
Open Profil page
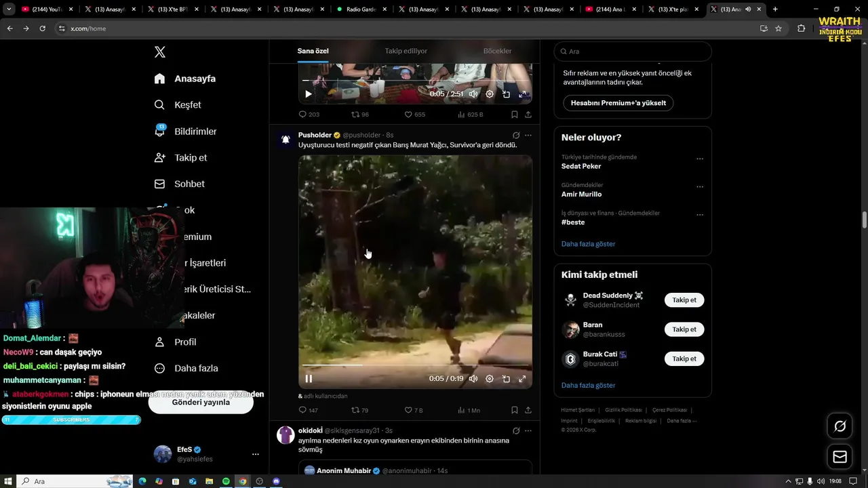175,342
